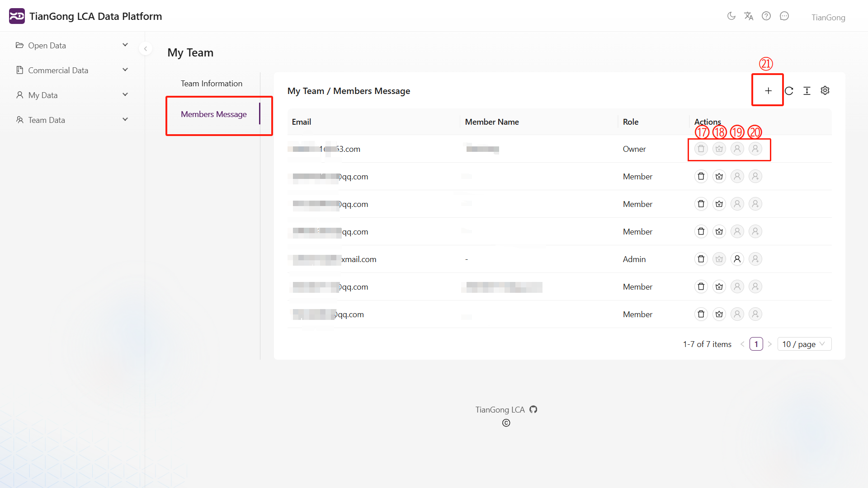Open table density setting icon

[807, 91]
